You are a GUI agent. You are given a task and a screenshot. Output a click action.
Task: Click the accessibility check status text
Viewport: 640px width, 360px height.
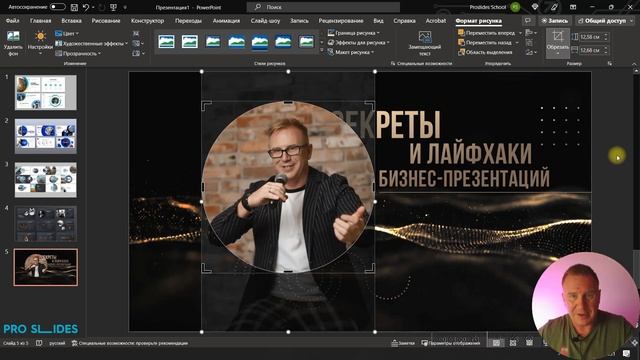[x=130, y=343]
